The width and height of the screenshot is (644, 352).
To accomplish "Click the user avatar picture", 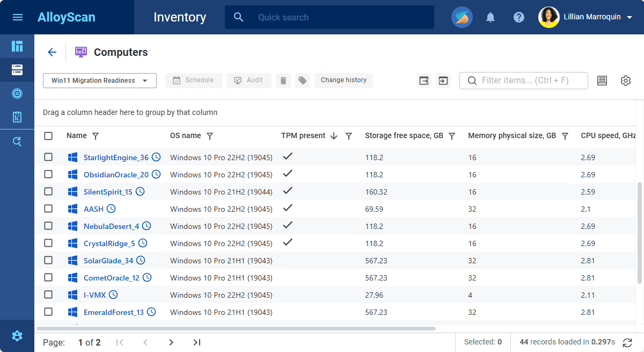I will coord(548,17).
